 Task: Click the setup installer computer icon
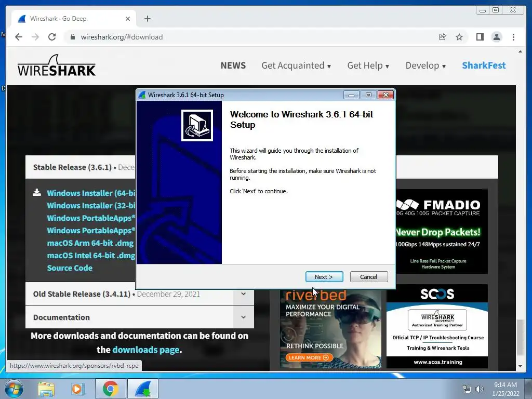pos(197,126)
